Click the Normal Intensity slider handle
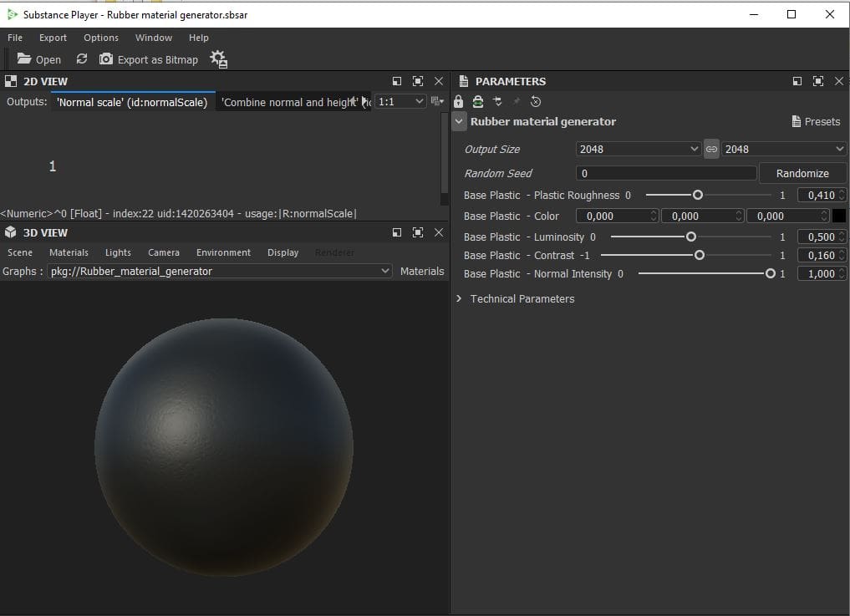The image size is (850, 616). click(x=770, y=274)
